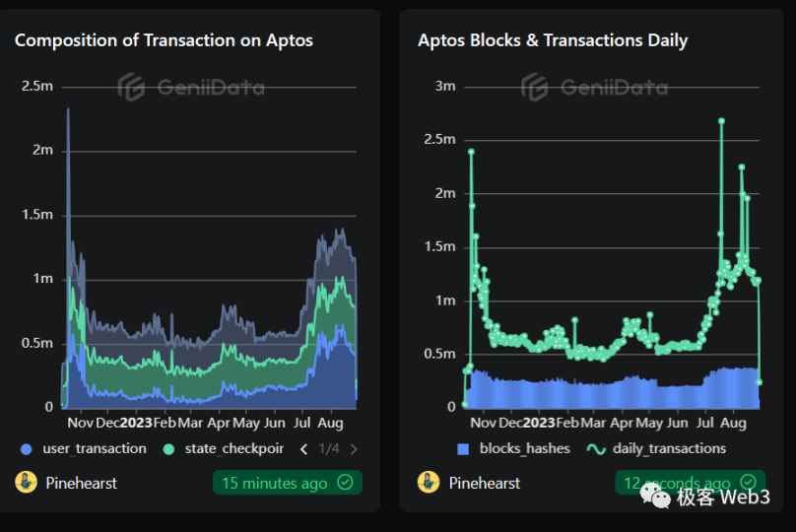Click the Pinehearst author name on the right card

[x=485, y=483]
